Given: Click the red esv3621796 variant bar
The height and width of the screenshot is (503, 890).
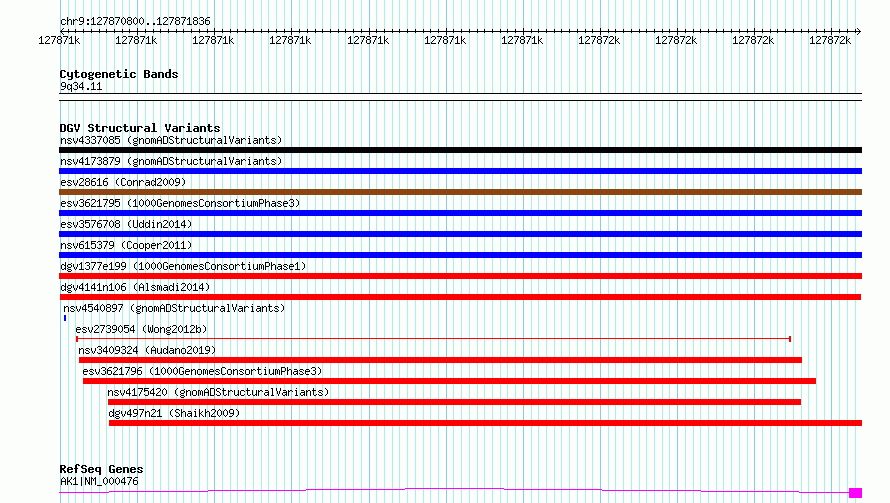Looking at the screenshot, I should point(450,381).
